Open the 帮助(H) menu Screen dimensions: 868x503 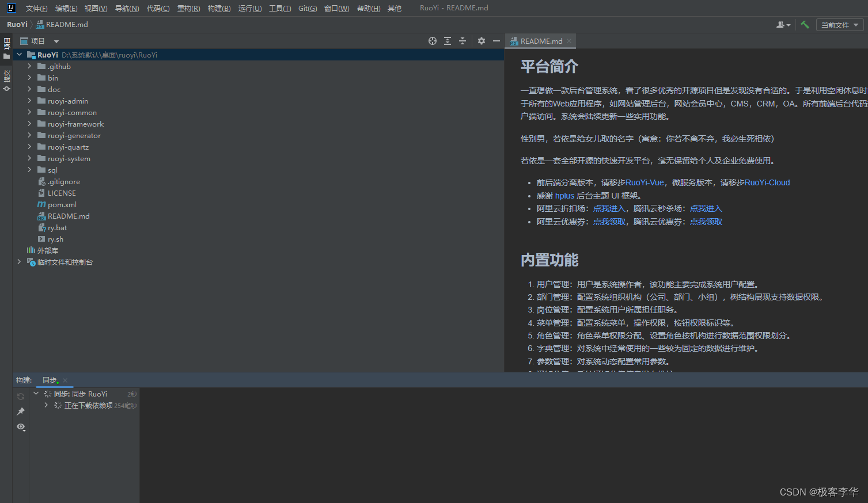369,8
